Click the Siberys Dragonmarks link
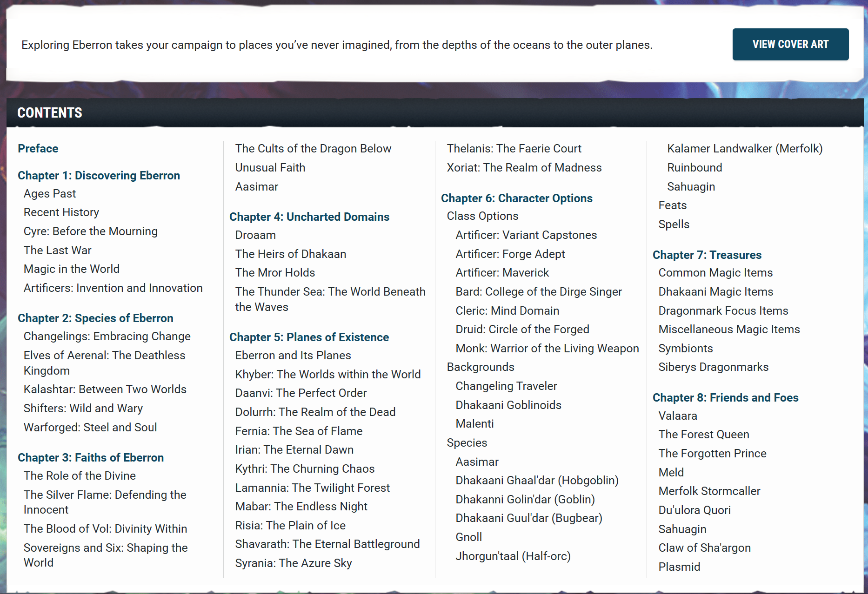The width and height of the screenshot is (868, 594). click(713, 367)
